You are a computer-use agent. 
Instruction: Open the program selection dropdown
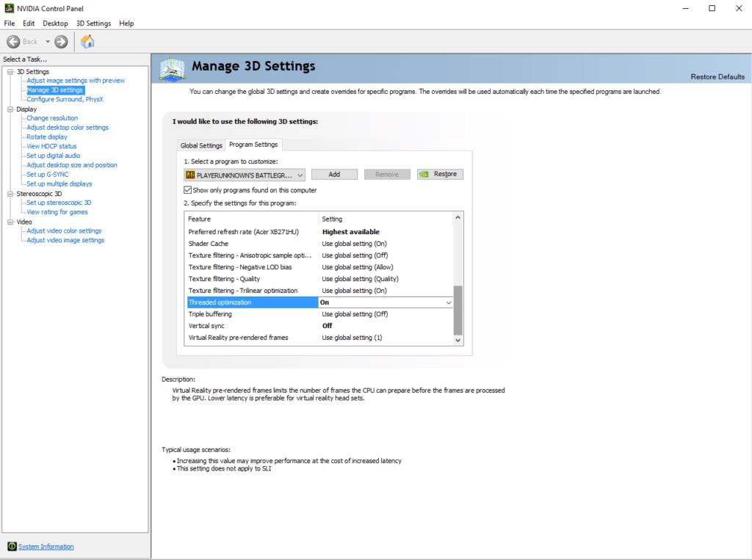pyautogui.click(x=300, y=175)
